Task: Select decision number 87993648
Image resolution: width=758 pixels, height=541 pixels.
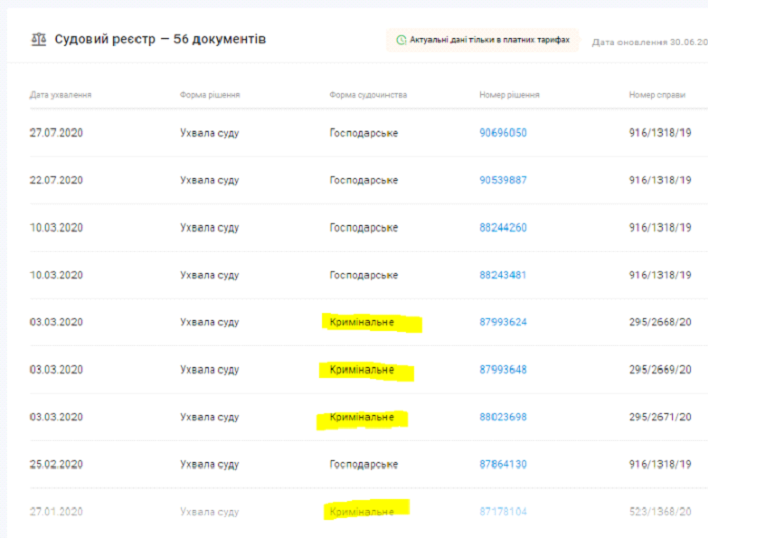Action: [503, 370]
